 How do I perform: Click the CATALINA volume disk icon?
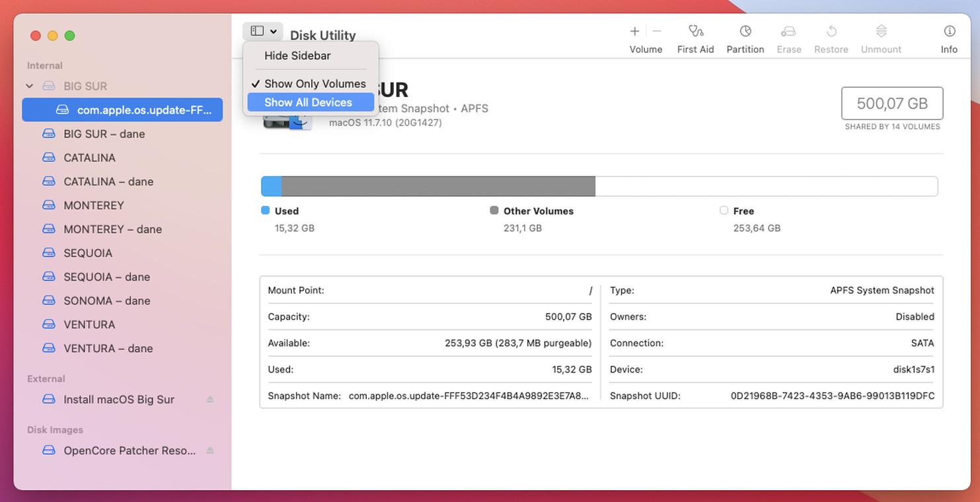48,157
